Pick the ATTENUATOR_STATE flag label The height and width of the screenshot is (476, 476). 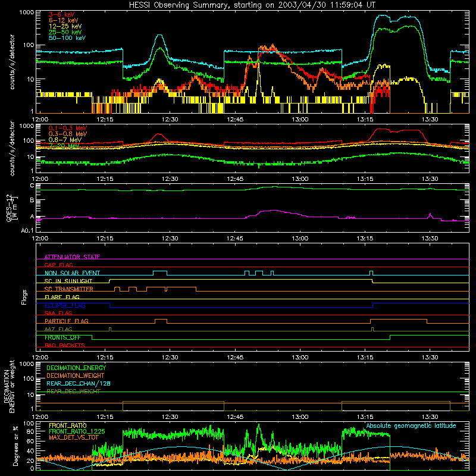[x=72, y=257]
